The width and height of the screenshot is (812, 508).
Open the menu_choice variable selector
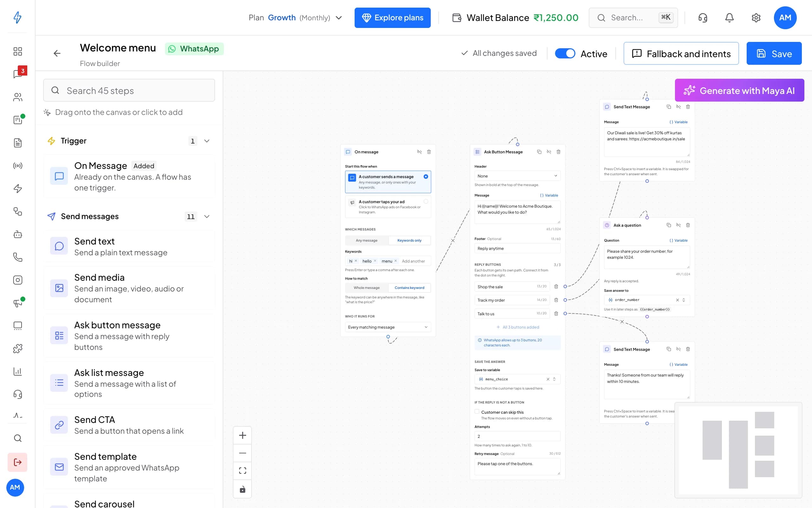point(517,379)
